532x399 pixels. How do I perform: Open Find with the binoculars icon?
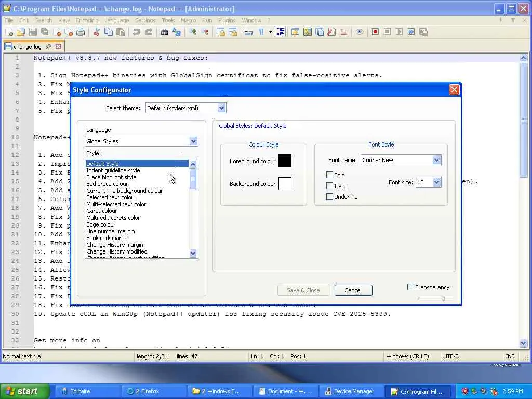tap(165, 32)
